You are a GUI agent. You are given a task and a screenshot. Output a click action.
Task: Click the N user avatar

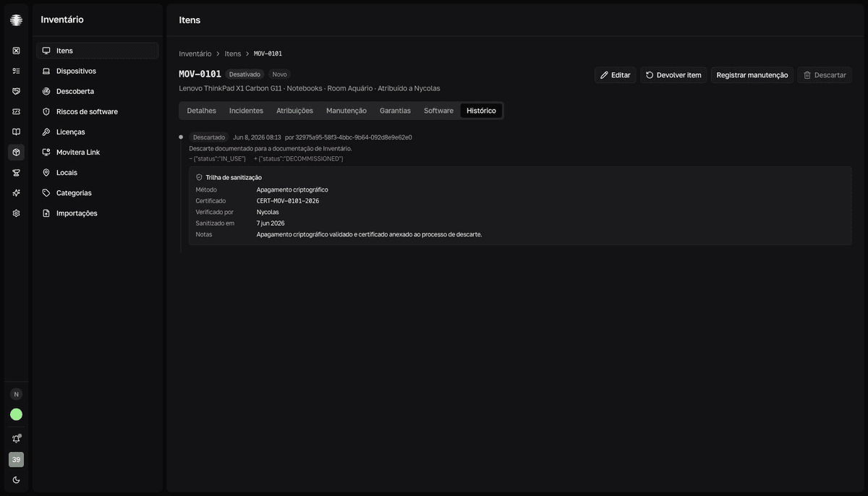point(16,394)
